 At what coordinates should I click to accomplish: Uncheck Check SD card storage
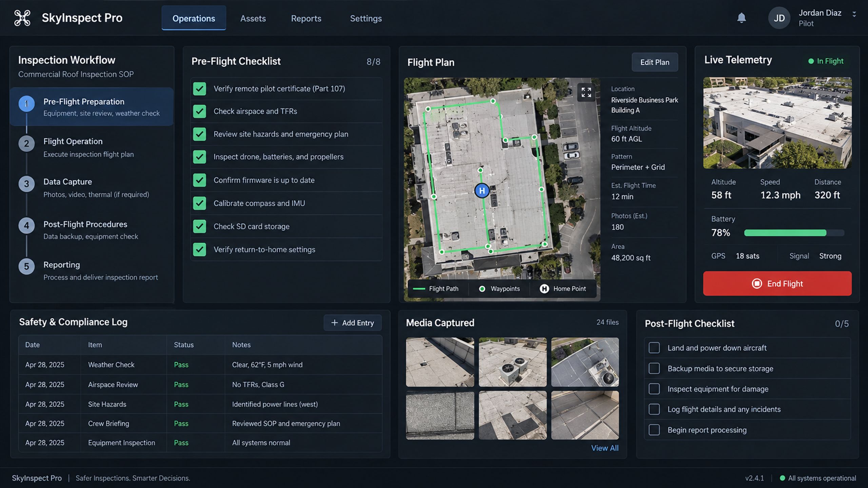coord(199,226)
